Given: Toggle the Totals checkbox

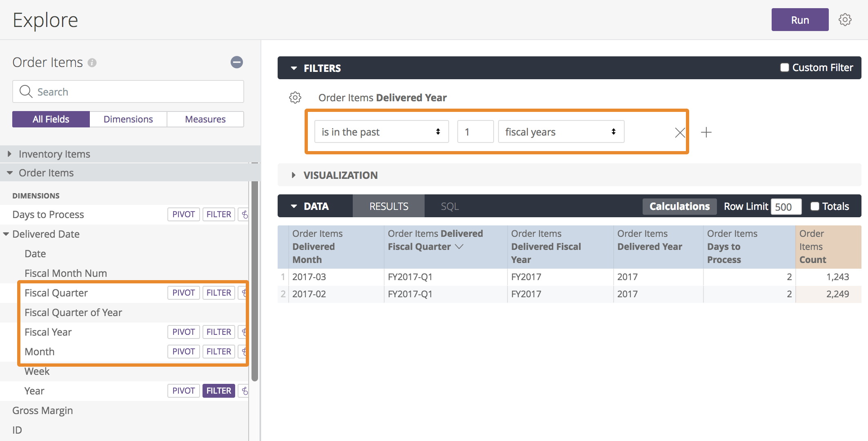Looking at the screenshot, I should pos(815,206).
